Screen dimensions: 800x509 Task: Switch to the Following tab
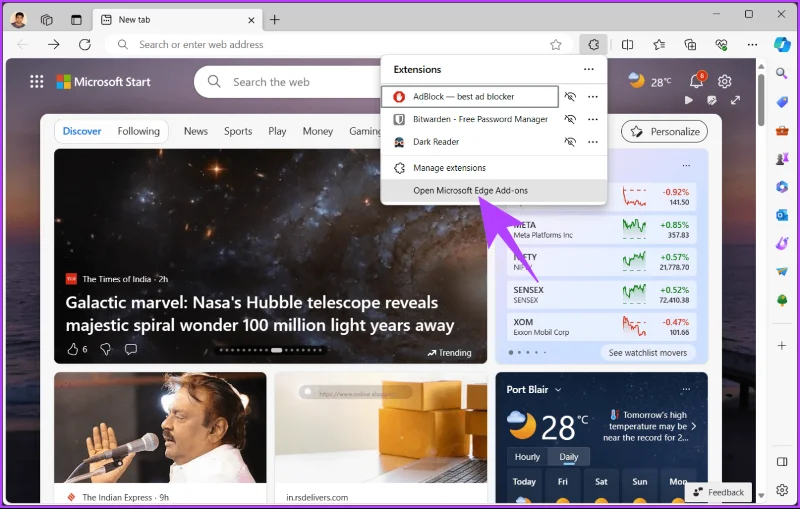(x=138, y=131)
